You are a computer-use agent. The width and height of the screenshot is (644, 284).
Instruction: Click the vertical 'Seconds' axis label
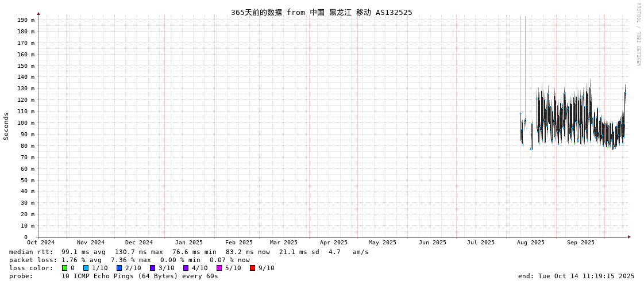(x=6, y=126)
